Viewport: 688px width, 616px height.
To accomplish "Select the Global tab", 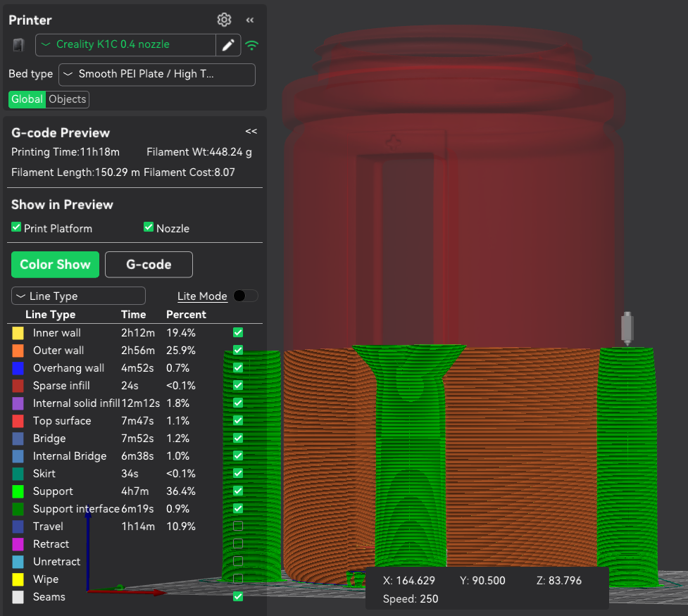I will point(27,99).
